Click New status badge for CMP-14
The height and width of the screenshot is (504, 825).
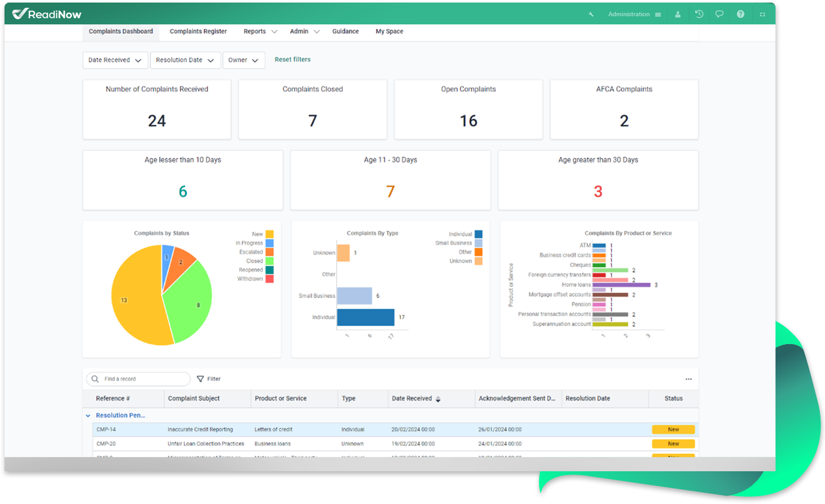pyautogui.click(x=673, y=430)
